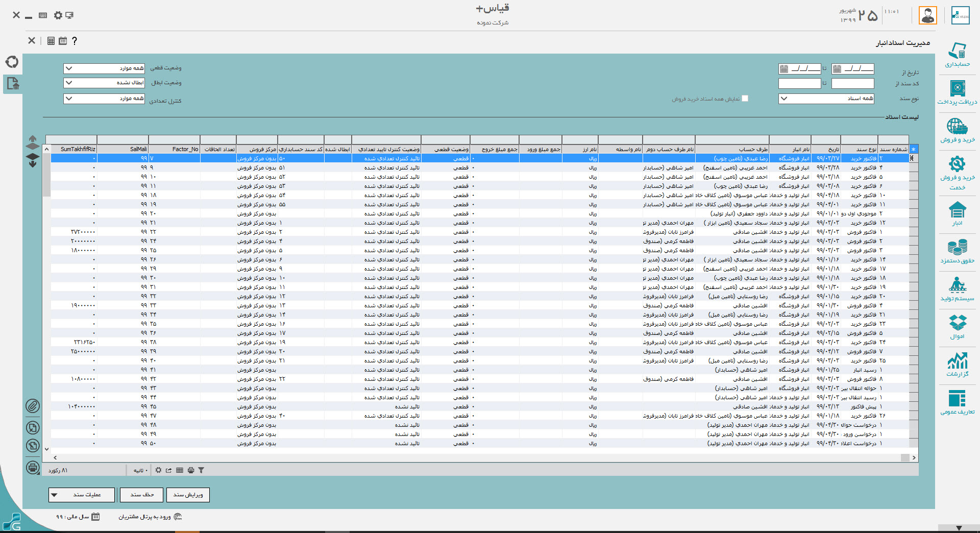
Task: Click the first کد سند از input field
Action: coord(852,83)
